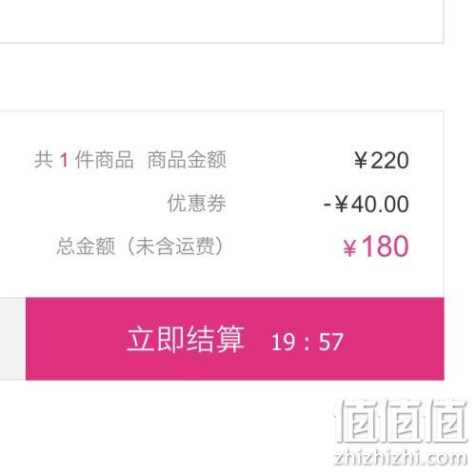The height and width of the screenshot is (474, 476).
Task: Click the 值值值 watermark logo
Action: point(401,421)
